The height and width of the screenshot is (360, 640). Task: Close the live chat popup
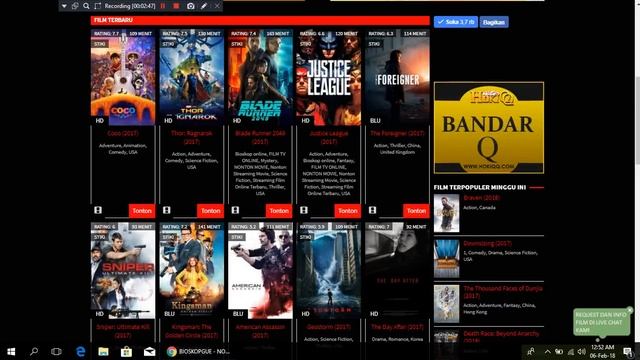tap(630, 310)
